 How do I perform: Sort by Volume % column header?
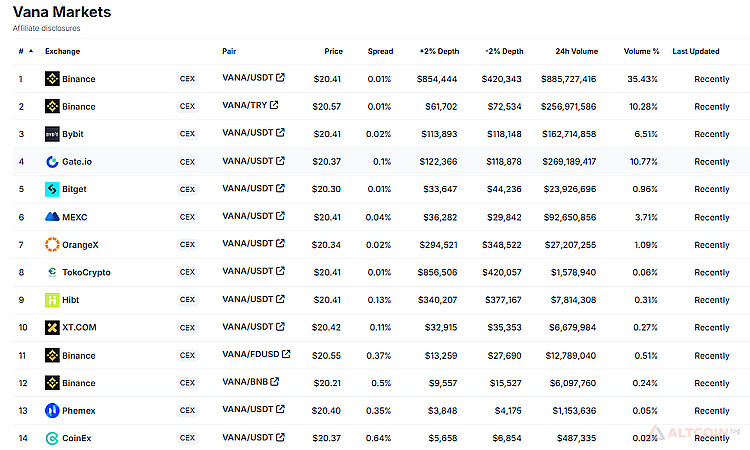tap(641, 51)
